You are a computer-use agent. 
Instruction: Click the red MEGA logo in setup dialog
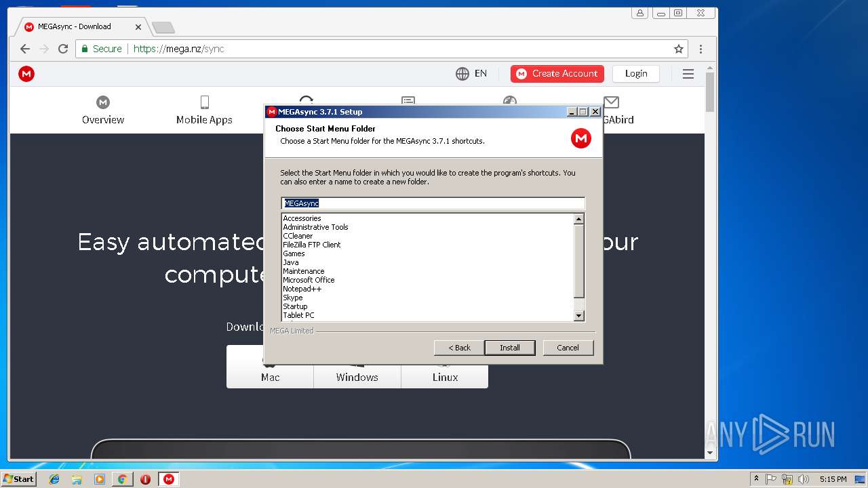coord(580,138)
